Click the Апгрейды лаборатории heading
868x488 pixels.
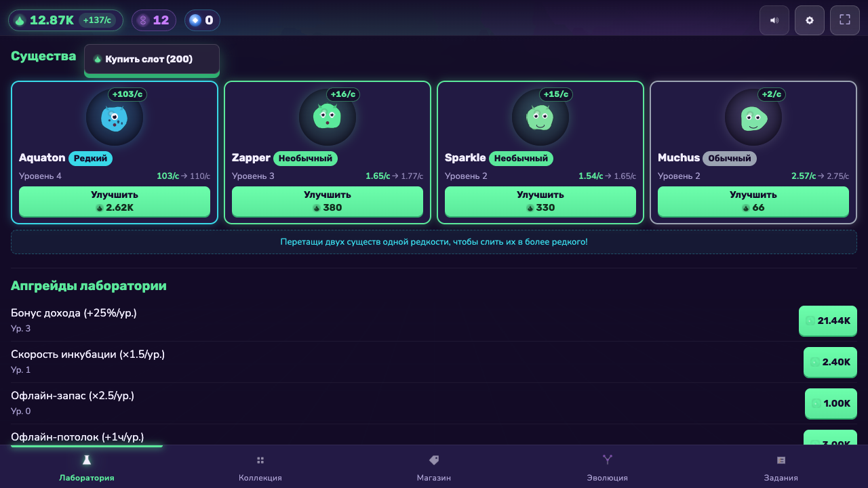(89, 285)
